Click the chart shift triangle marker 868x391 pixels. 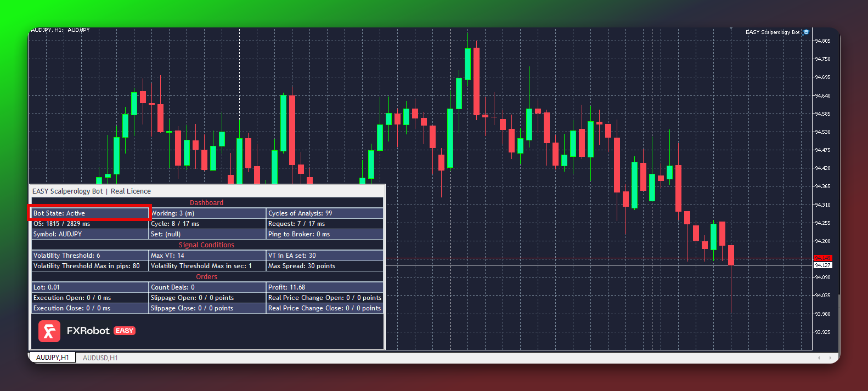(x=731, y=29)
